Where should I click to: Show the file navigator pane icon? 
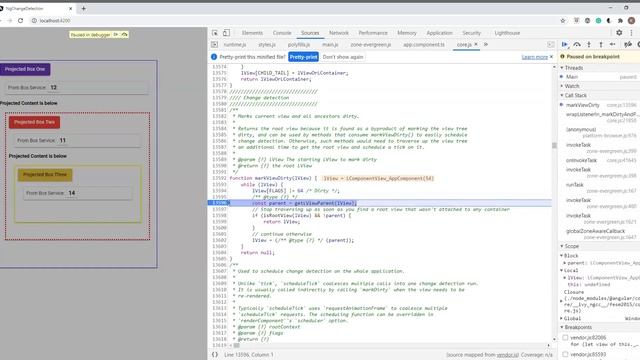(x=214, y=44)
